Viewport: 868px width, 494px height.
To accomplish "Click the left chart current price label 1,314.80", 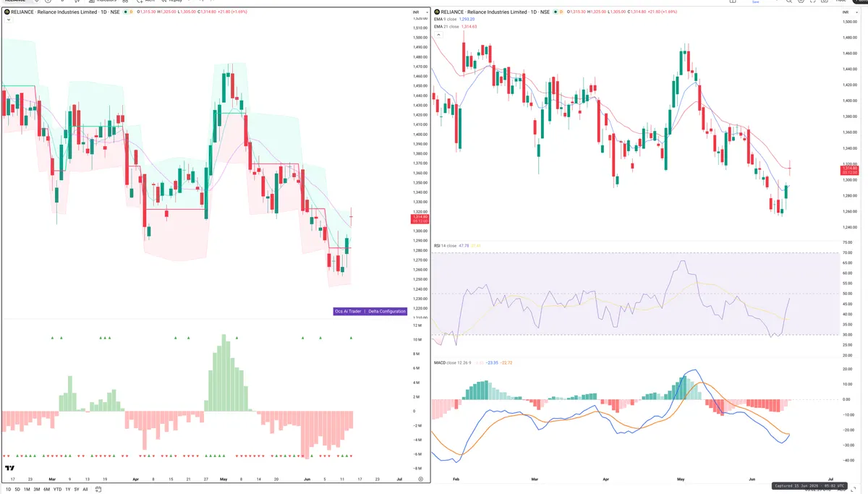I will point(420,218).
